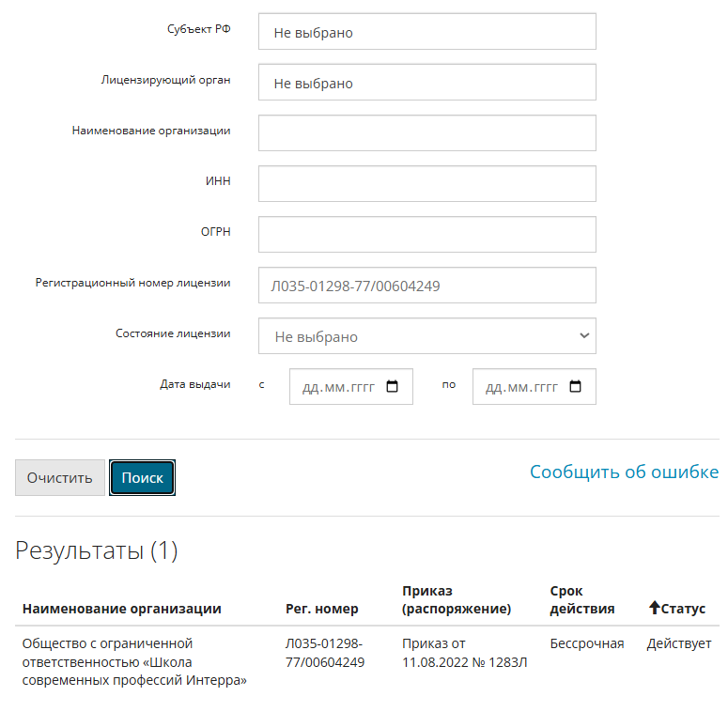Click the start date дд.мм.гггг field
This screenshot has height=712, width=728.
pos(351,387)
